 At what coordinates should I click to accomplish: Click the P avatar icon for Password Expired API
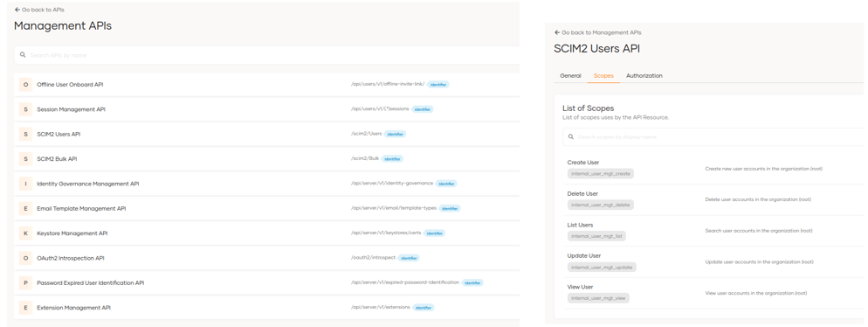[25, 282]
